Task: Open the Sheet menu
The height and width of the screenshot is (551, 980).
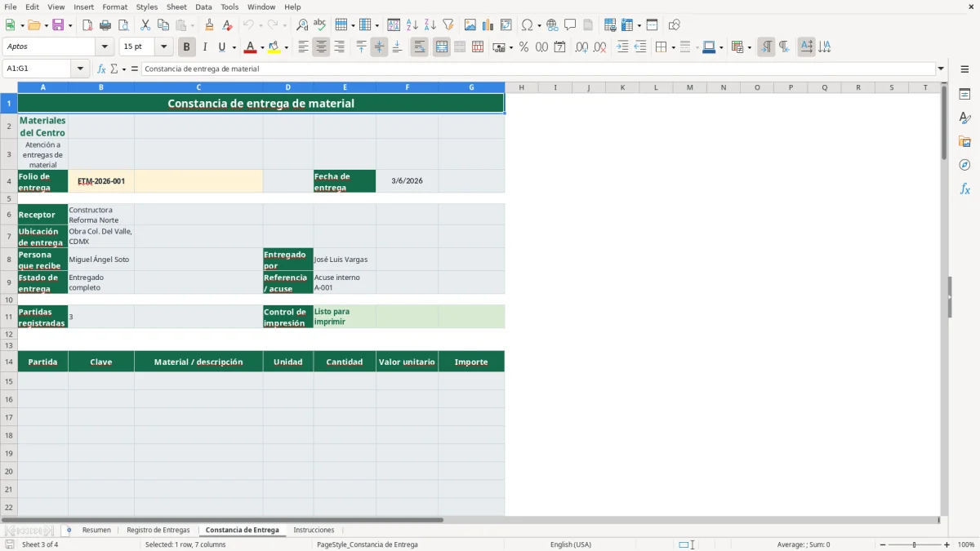Action: click(x=176, y=7)
